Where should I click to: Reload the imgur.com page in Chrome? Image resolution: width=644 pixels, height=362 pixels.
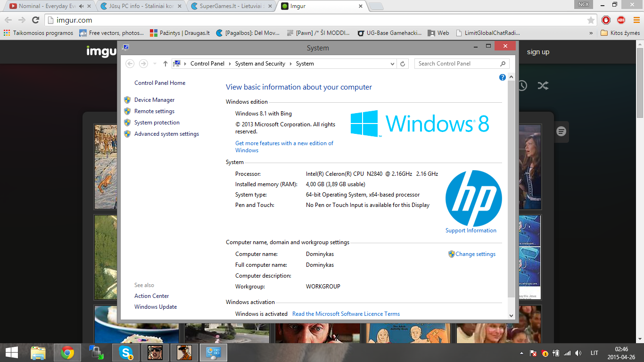pos(35,20)
